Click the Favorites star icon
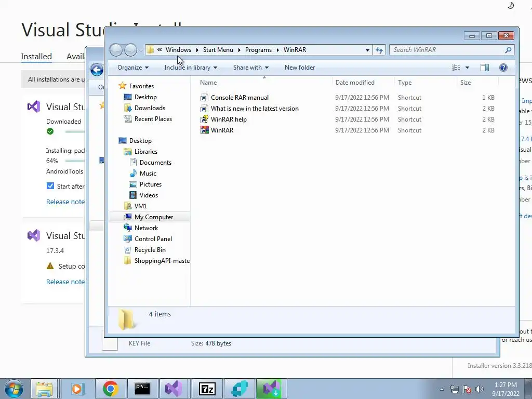Image resolution: width=532 pixels, height=399 pixels. click(123, 86)
